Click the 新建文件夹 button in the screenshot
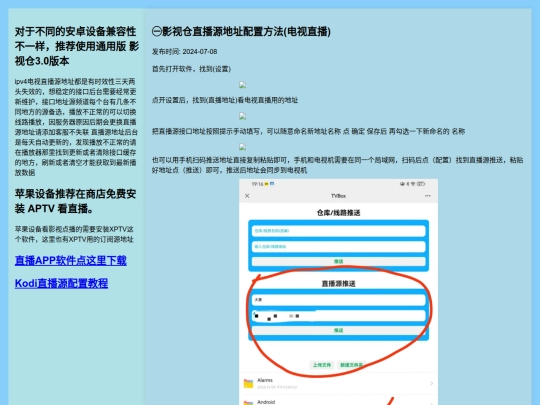 351,365
